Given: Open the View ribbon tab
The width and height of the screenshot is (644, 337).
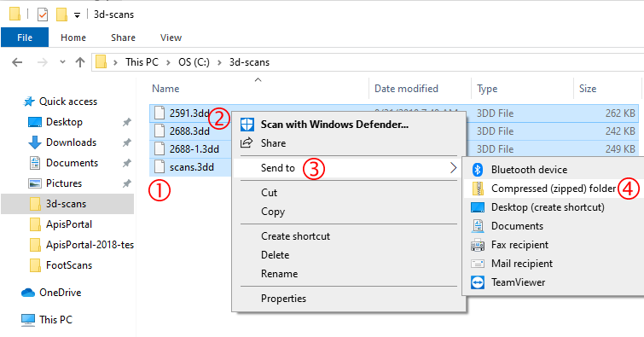Looking at the screenshot, I should pos(171,38).
